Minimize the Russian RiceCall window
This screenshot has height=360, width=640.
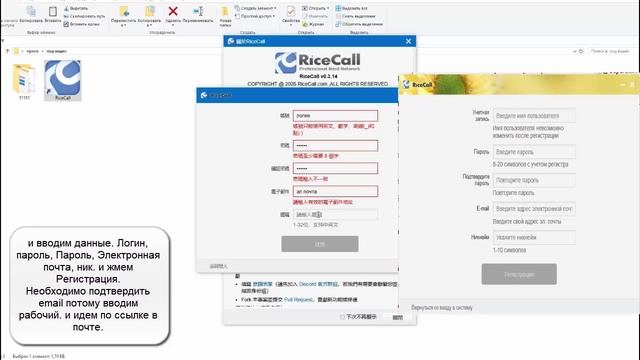(622, 84)
